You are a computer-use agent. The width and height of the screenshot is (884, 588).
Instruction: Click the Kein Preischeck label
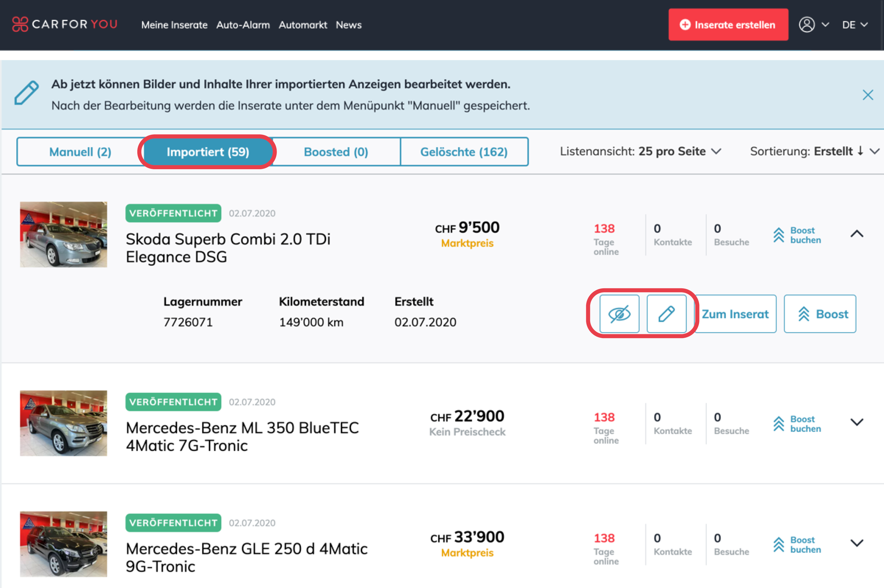tap(467, 431)
